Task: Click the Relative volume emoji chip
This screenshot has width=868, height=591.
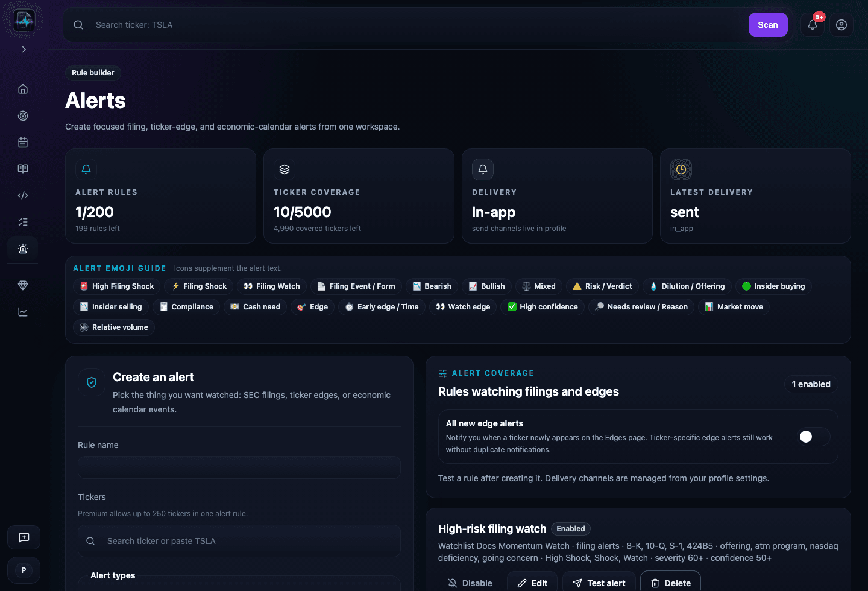Action: 114,327
